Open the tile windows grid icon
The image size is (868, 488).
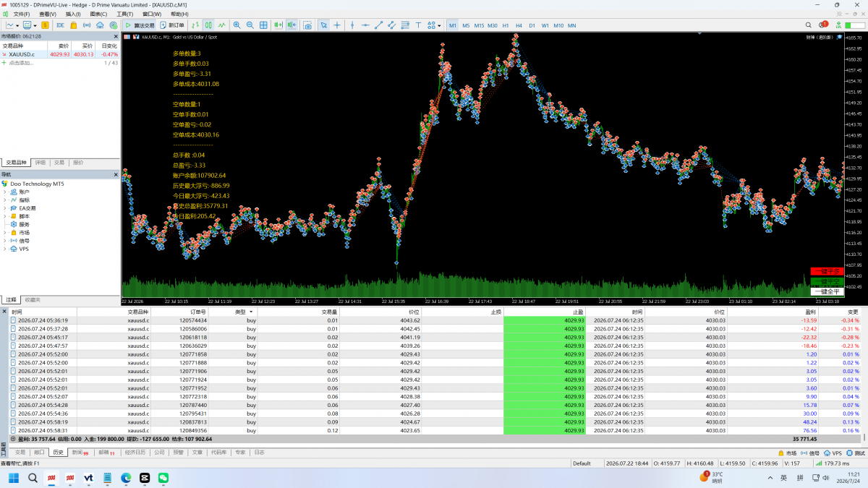(x=263, y=25)
